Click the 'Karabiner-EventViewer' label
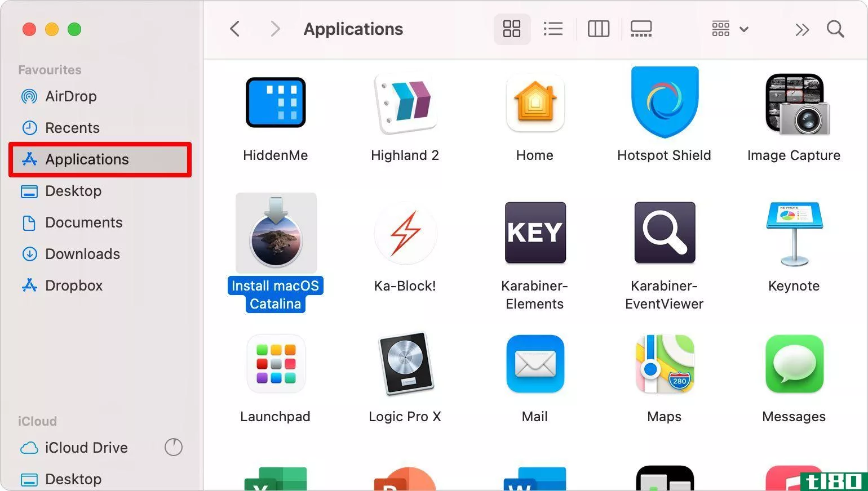 point(664,295)
